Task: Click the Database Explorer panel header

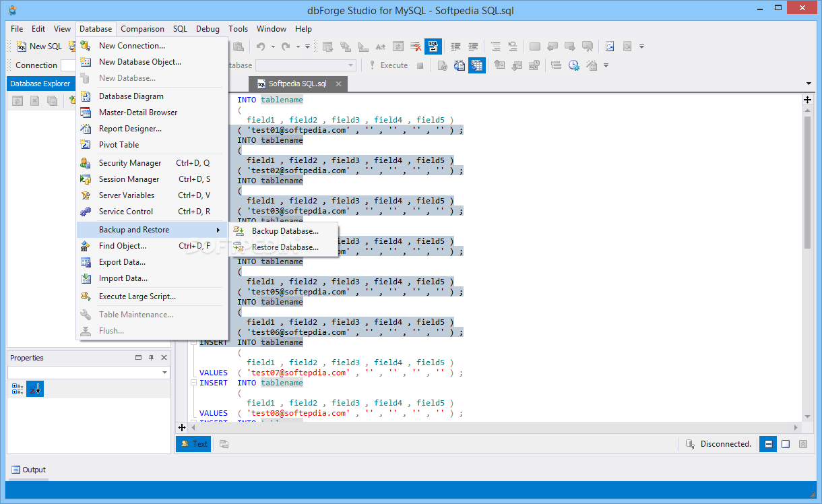Action: click(40, 84)
